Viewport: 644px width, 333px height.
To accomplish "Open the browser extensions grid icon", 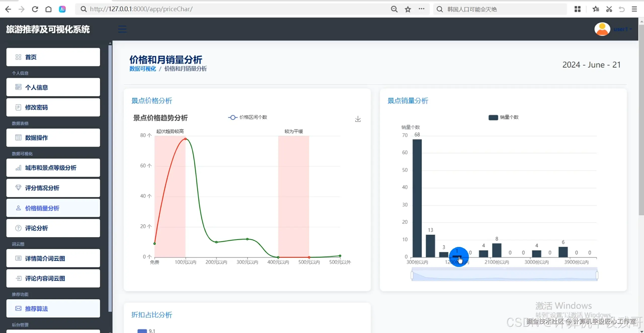I will (x=578, y=9).
